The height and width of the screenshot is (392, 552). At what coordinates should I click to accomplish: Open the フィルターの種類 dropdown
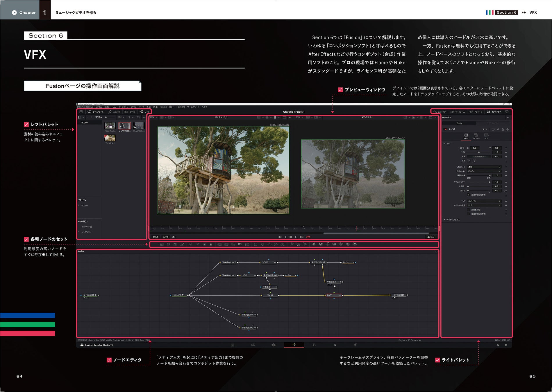point(484,205)
